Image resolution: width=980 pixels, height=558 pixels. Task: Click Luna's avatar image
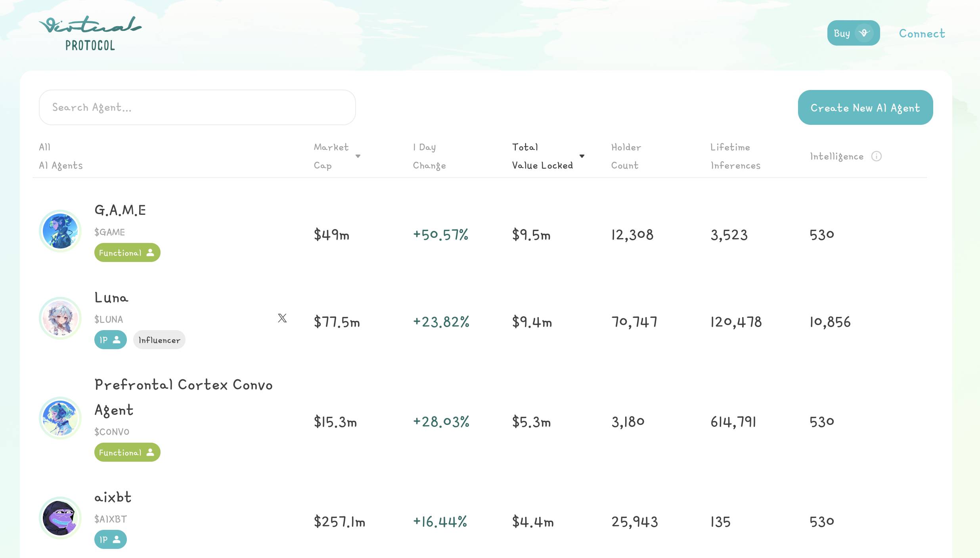click(60, 318)
